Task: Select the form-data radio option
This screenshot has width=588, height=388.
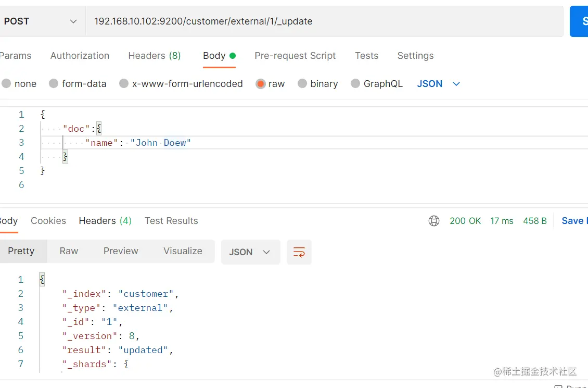Action: tap(54, 84)
